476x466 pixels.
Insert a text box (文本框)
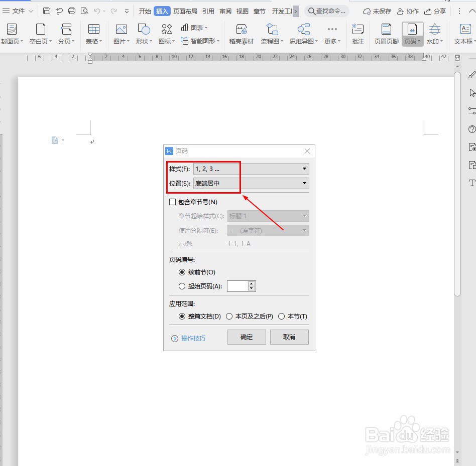[465, 34]
